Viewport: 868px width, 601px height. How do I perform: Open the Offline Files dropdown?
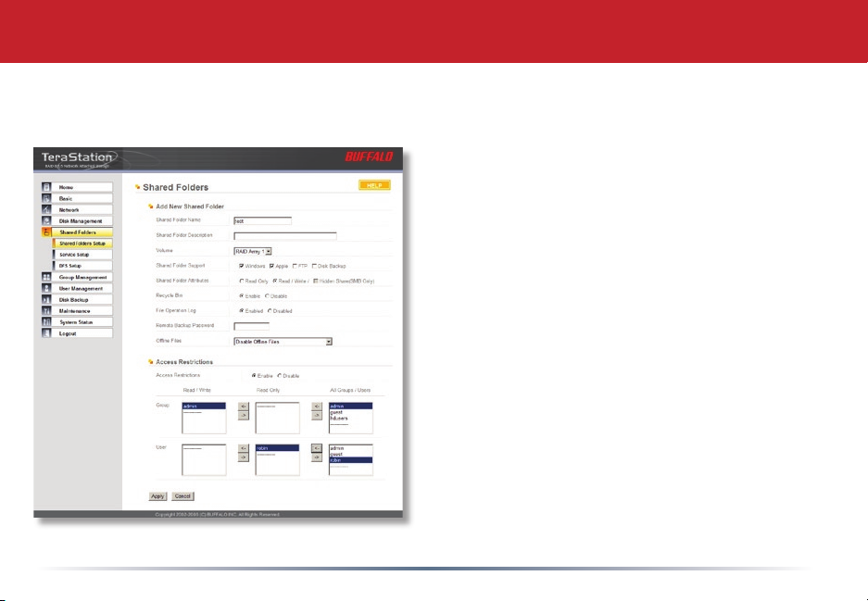tap(283, 342)
